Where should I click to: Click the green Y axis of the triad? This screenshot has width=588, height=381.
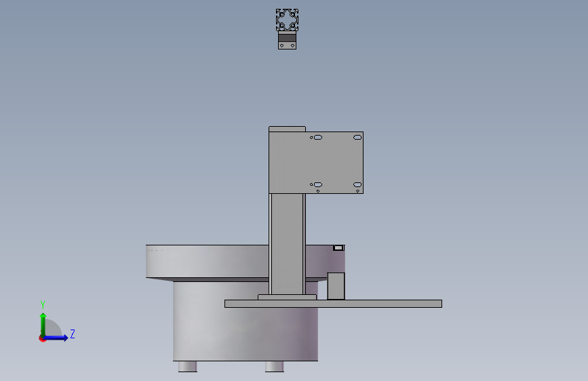click(43, 325)
